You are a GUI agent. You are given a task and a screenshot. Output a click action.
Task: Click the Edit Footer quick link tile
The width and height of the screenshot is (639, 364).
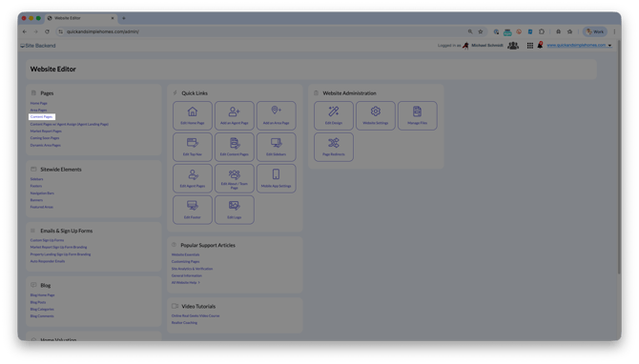click(x=193, y=210)
